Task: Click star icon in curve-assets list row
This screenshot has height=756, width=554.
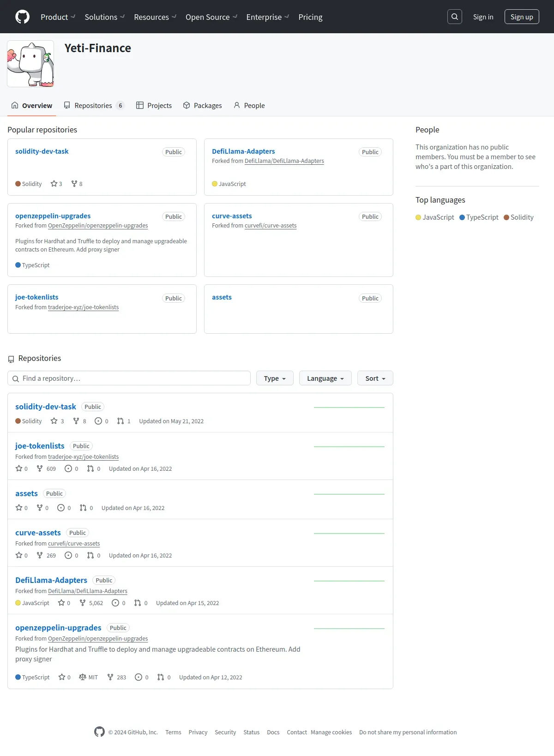Action: coord(19,555)
